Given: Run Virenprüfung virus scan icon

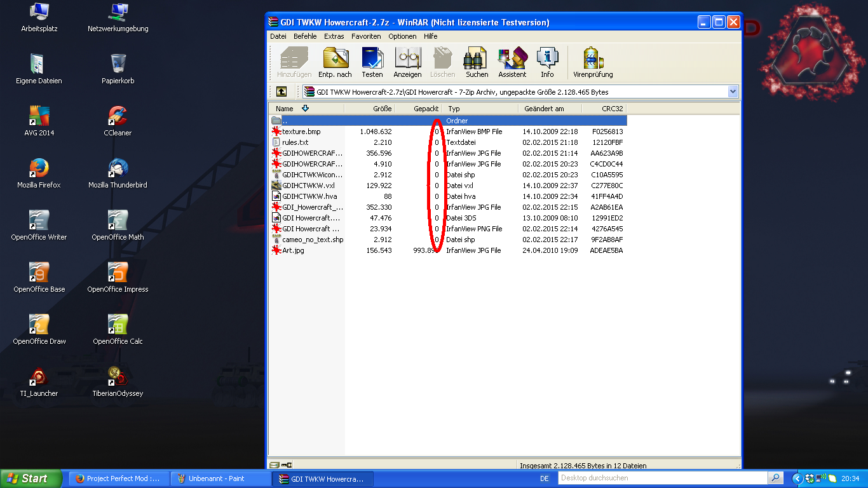Looking at the screenshot, I should 593,62.
